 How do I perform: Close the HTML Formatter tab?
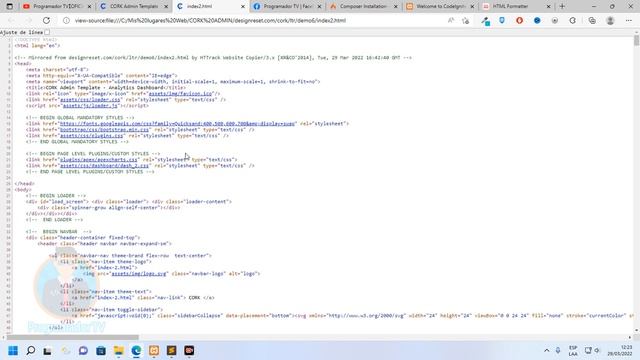pos(548,7)
